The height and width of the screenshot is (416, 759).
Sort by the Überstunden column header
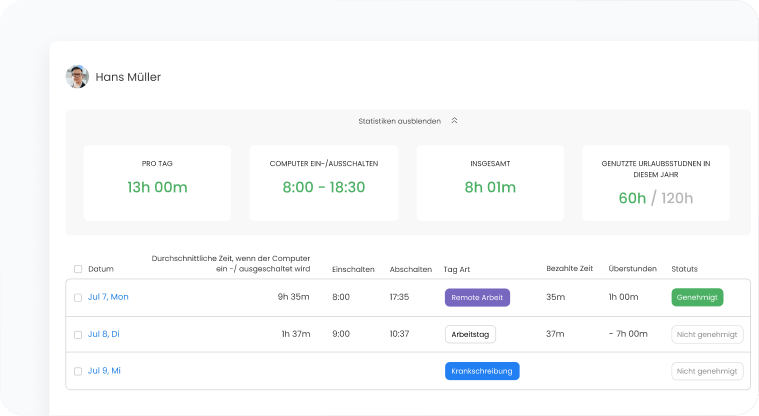632,269
